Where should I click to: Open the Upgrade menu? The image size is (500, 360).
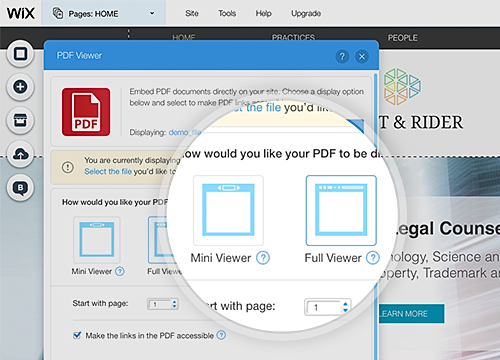pos(306,13)
